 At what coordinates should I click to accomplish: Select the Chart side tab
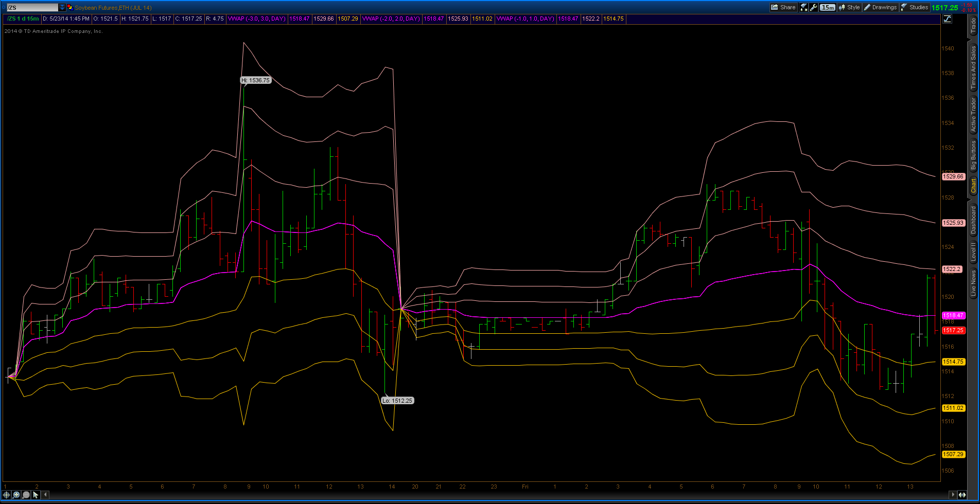click(x=973, y=186)
